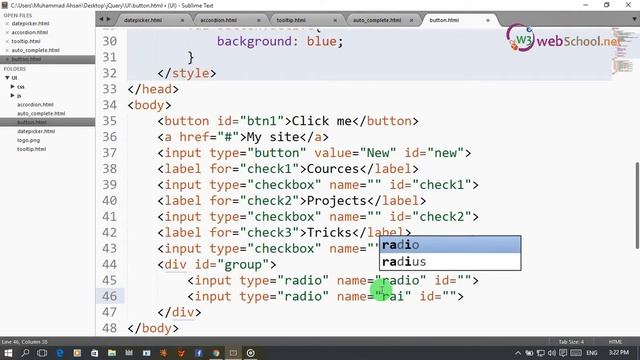Click the Sublime Text taskbar icon
Viewport: 640px width, 360px height.
233,353
